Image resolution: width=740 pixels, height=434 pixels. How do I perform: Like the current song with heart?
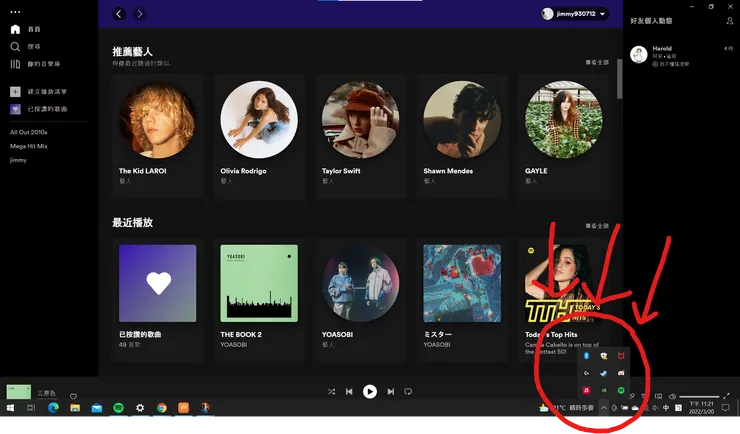[x=73, y=396]
